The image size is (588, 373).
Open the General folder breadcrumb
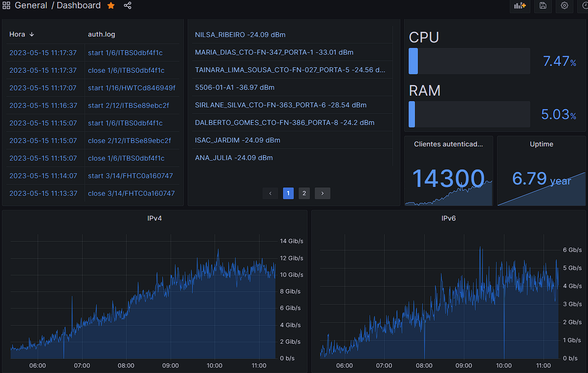click(x=31, y=5)
